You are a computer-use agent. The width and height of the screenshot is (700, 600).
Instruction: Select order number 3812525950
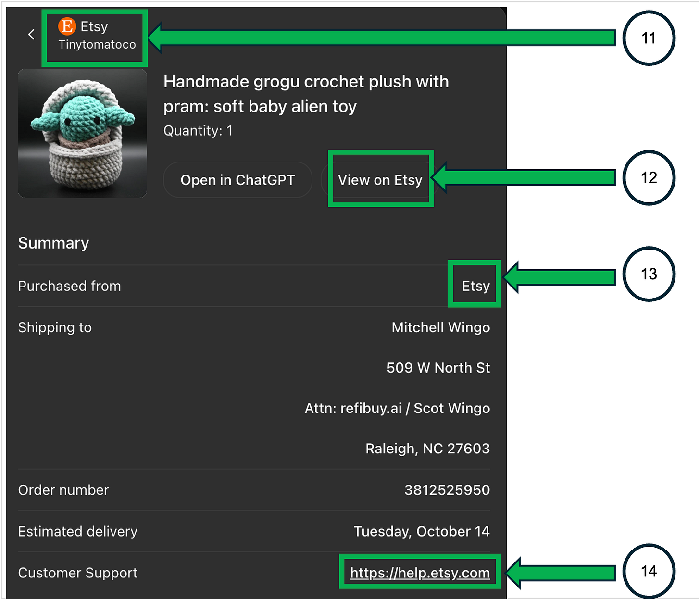[447, 490]
